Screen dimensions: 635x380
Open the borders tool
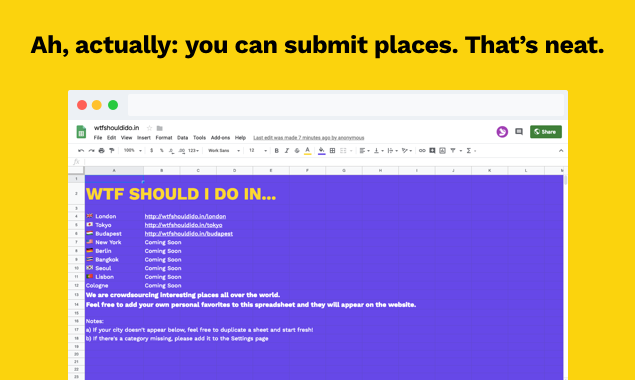332,151
